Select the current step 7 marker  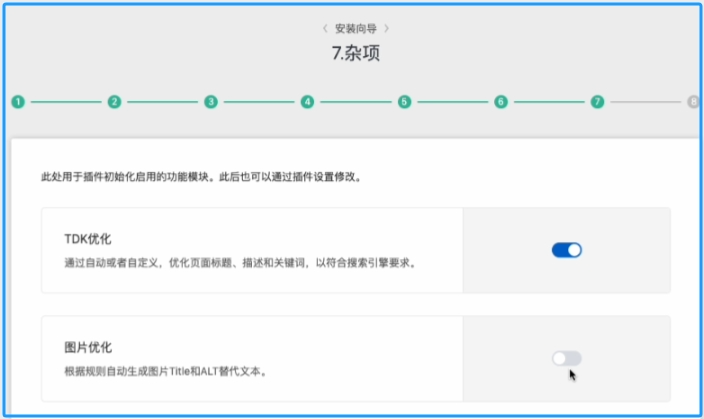597,102
